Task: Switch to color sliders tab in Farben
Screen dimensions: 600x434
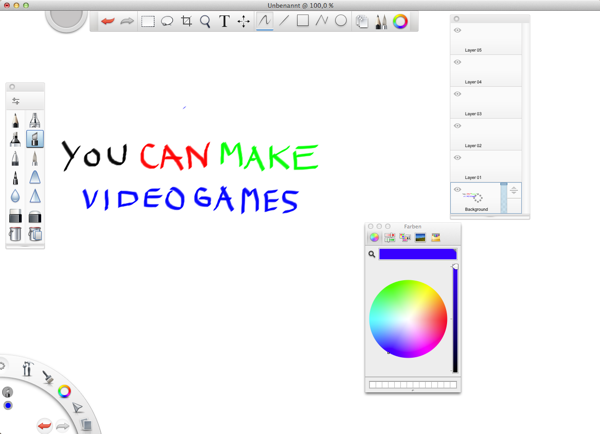Action: click(x=390, y=237)
